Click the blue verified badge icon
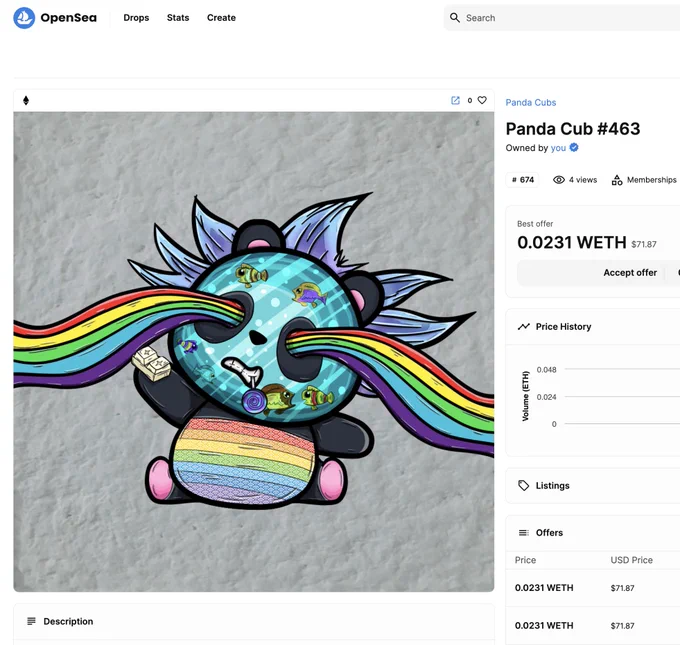The height and width of the screenshot is (645, 680). [574, 147]
